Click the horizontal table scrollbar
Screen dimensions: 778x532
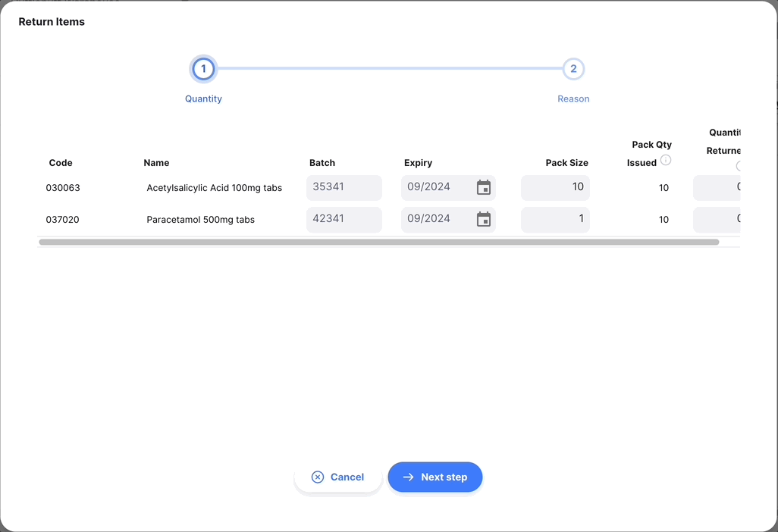(x=379, y=242)
